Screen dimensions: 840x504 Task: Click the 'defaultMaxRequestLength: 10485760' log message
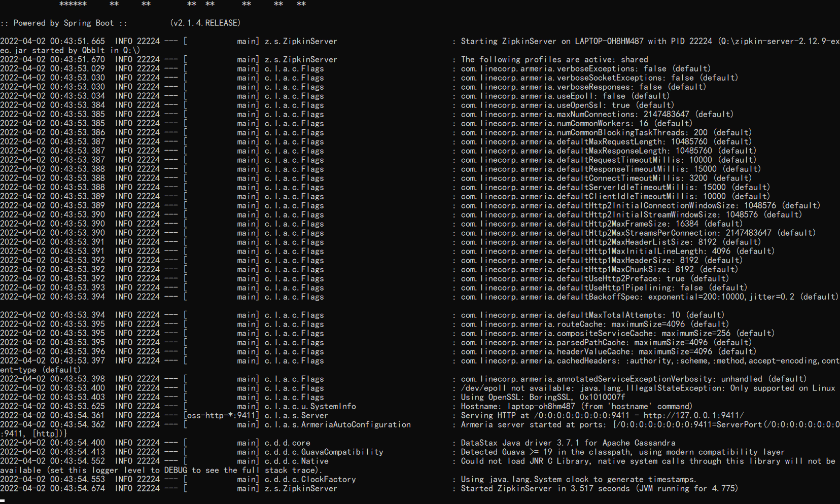(606, 141)
